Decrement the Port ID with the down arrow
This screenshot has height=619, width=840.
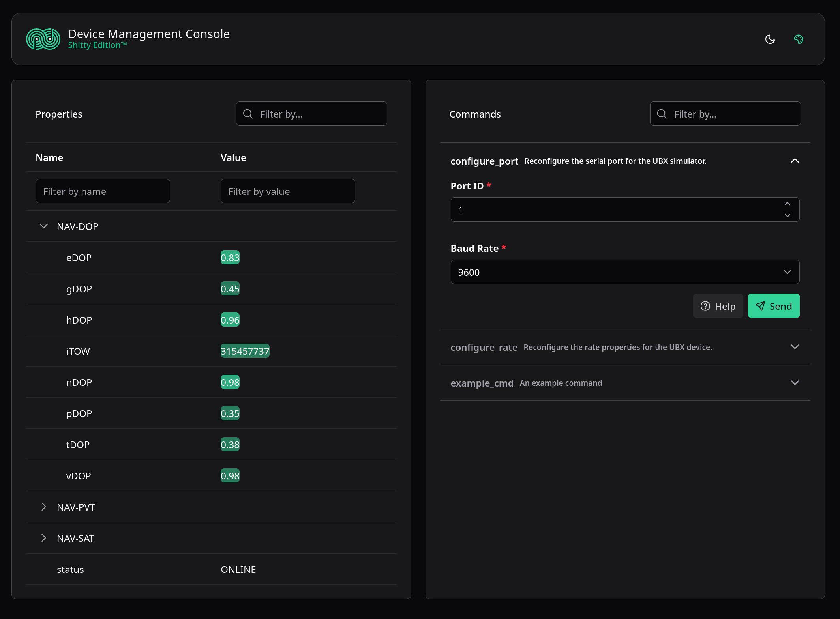pyautogui.click(x=787, y=215)
